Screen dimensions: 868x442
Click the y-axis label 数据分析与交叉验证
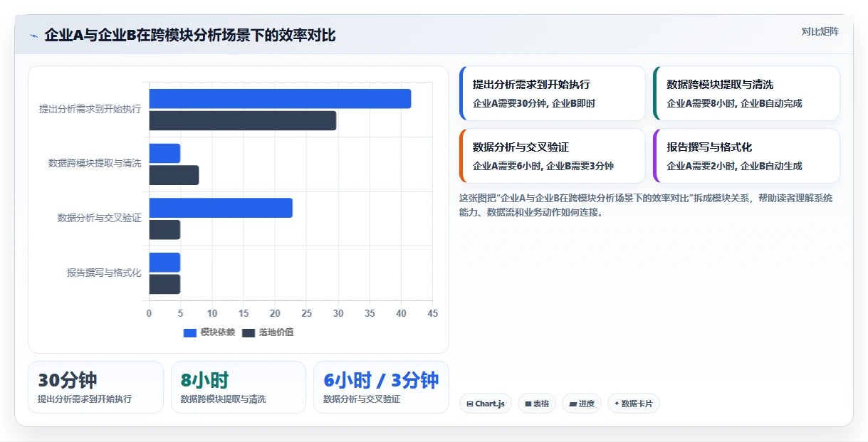pos(99,218)
